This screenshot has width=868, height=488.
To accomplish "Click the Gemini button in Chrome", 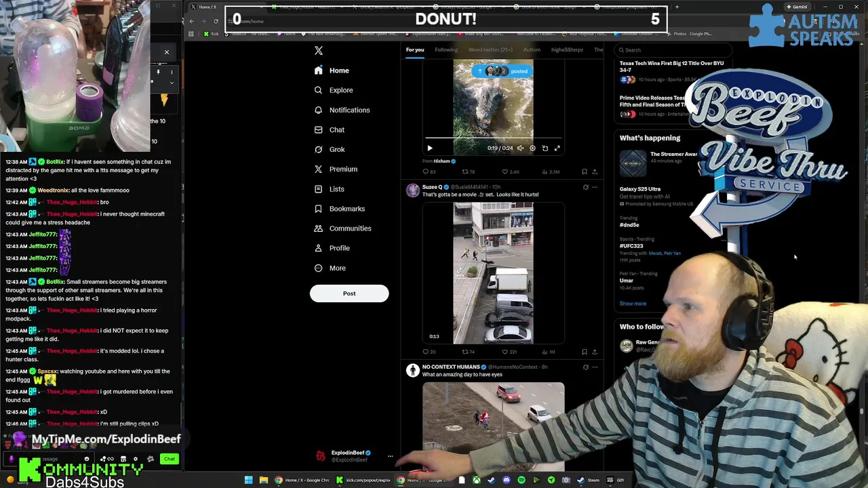I will coord(797,7).
